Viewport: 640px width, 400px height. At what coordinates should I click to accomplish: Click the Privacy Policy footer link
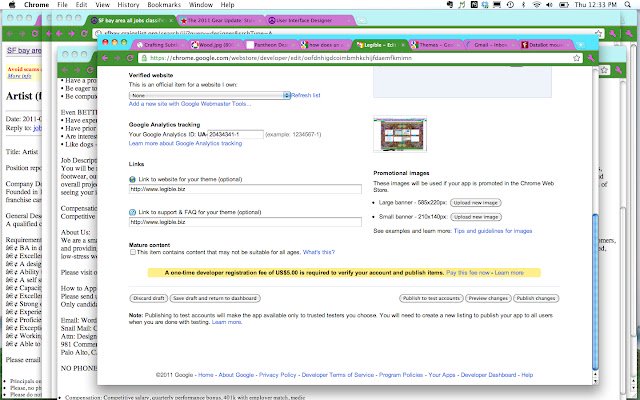point(278,375)
